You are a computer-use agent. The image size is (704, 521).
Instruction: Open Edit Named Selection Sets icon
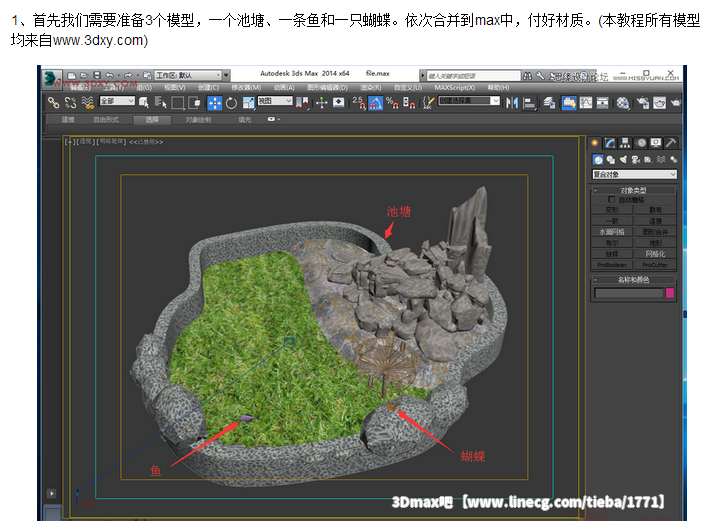coord(429,103)
